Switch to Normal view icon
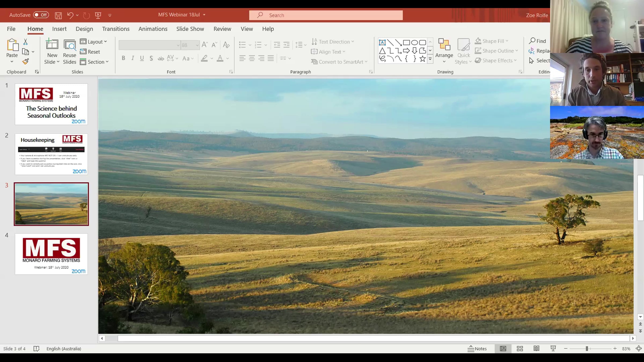The image size is (644, 362). point(503,349)
